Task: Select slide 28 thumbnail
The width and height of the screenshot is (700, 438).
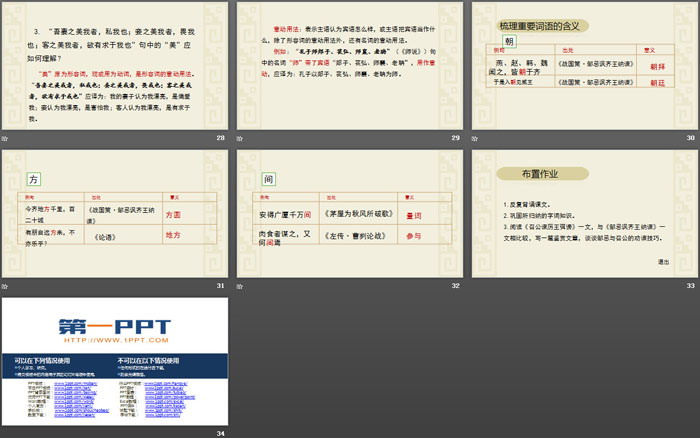Action: 114,65
